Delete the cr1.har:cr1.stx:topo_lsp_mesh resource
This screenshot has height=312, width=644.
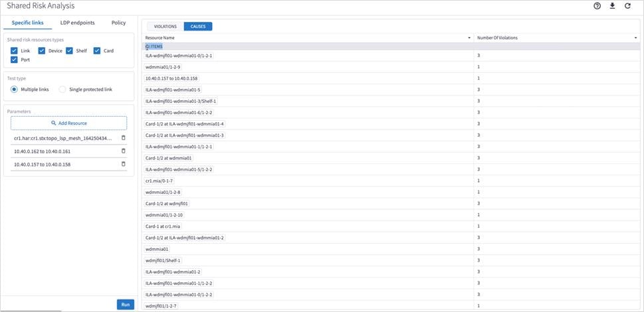coord(123,138)
